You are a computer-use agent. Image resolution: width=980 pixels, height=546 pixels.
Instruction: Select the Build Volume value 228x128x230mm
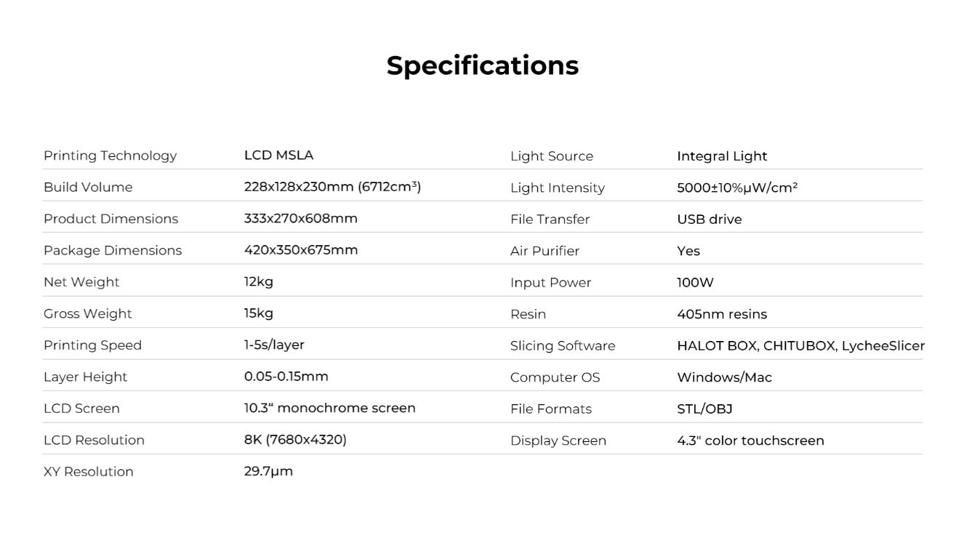332,187
